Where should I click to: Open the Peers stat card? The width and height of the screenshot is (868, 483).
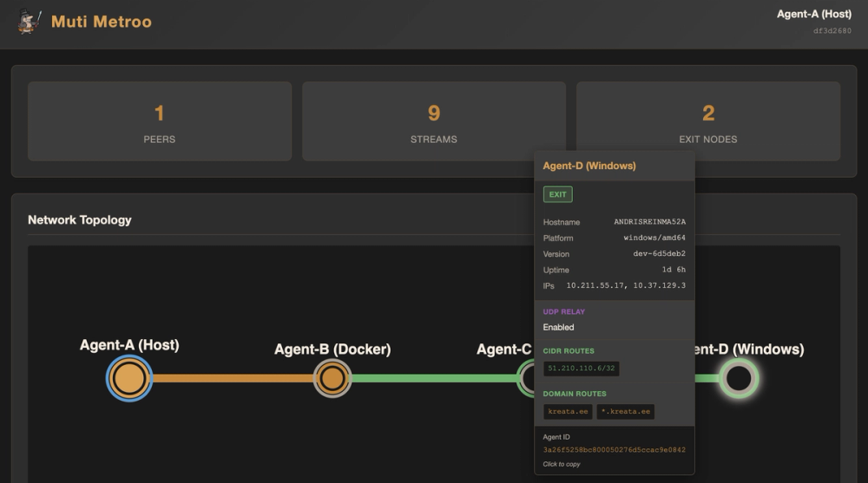tap(160, 121)
